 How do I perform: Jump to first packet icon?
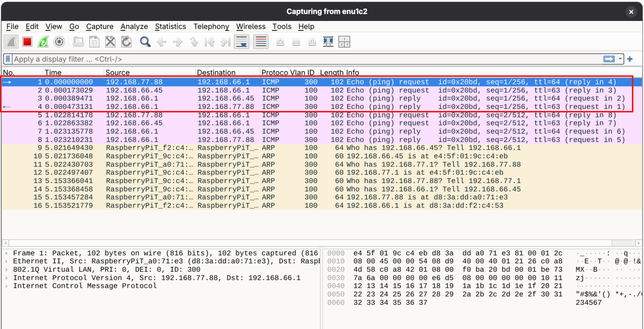[x=209, y=42]
